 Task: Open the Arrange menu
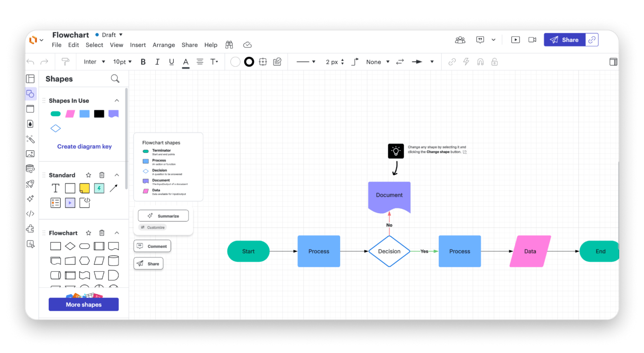(x=163, y=45)
